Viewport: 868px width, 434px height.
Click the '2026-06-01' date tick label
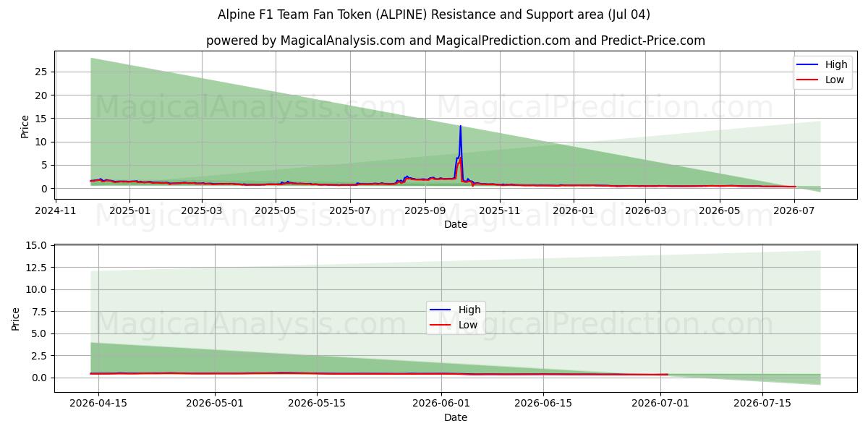(x=441, y=404)
